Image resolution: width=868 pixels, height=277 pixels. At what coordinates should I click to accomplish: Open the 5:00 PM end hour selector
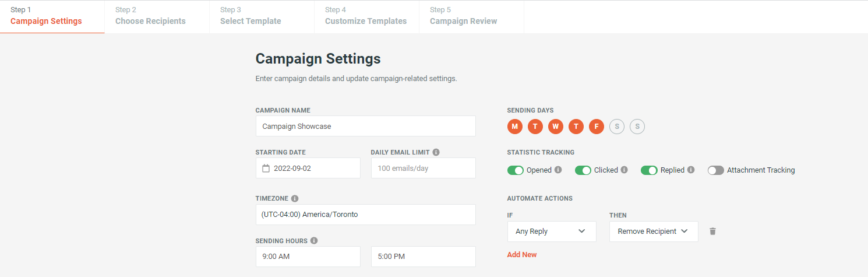pos(424,257)
